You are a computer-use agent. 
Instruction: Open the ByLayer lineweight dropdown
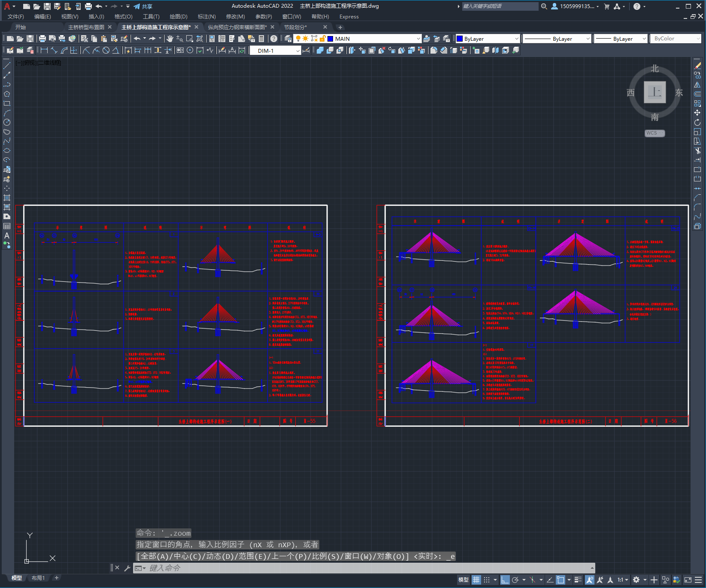(x=644, y=39)
